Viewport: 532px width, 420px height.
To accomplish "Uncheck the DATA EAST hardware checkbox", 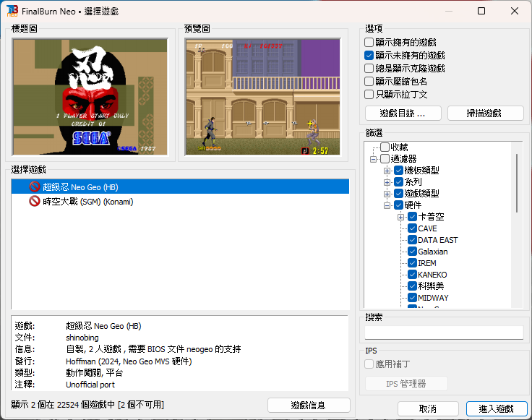I will [412, 240].
